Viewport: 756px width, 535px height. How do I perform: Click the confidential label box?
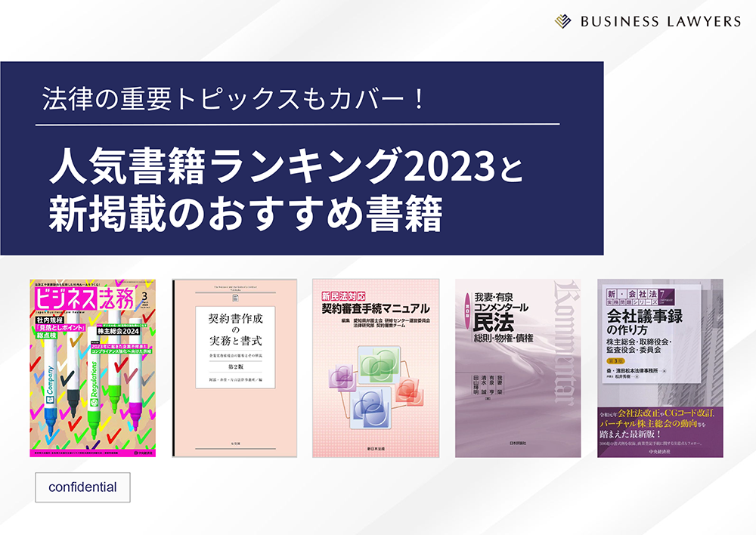(82, 487)
